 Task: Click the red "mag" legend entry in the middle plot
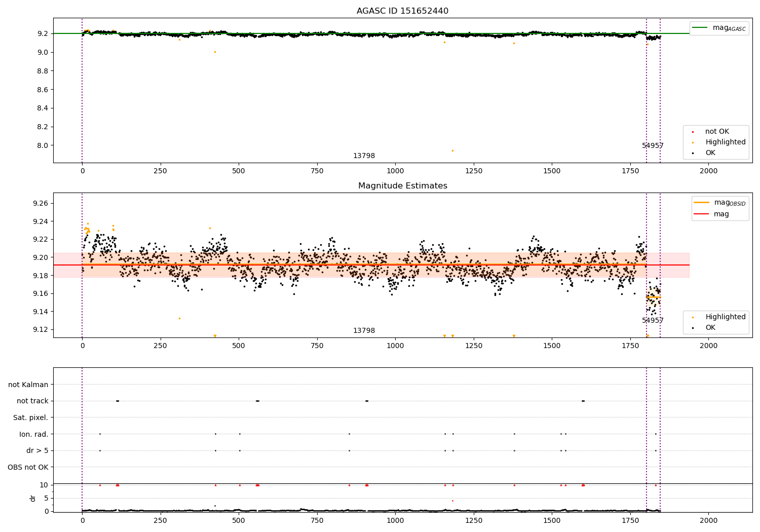[x=712, y=214]
